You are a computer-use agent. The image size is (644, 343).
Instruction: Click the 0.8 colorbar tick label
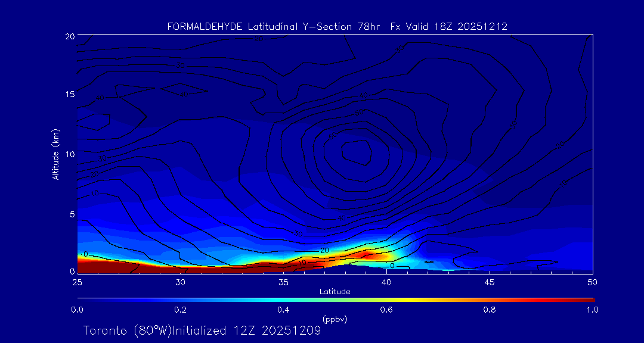[x=490, y=310]
